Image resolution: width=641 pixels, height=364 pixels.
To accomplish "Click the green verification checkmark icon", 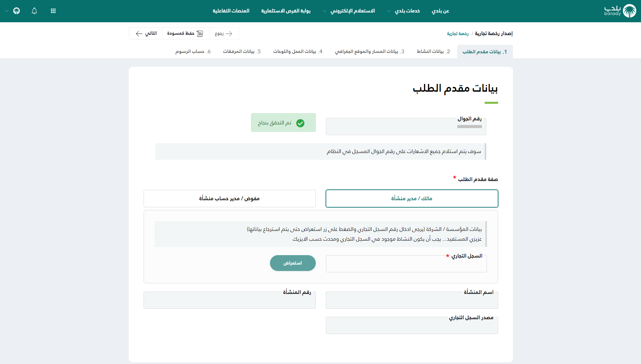I will pyautogui.click(x=300, y=123).
